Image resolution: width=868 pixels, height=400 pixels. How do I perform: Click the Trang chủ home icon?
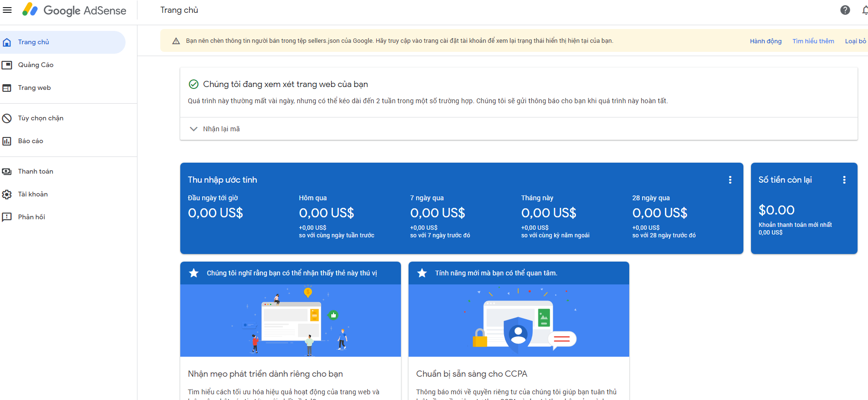coord(7,42)
